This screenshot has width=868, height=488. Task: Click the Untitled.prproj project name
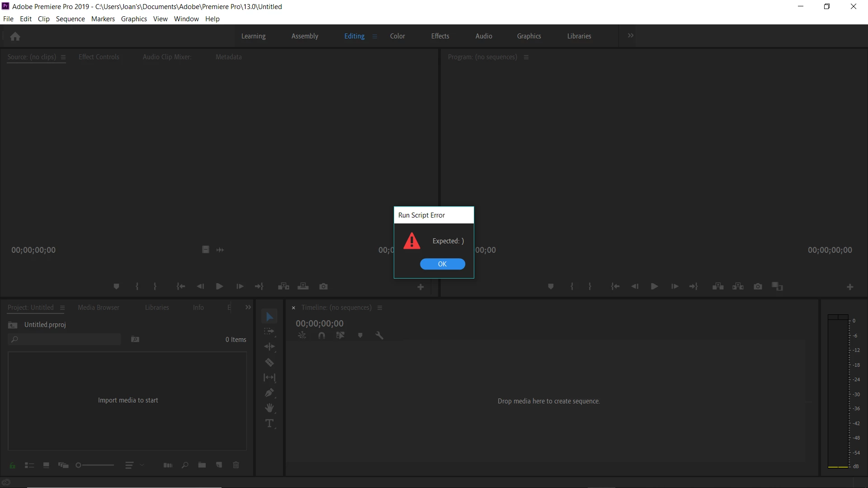pos(45,325)
